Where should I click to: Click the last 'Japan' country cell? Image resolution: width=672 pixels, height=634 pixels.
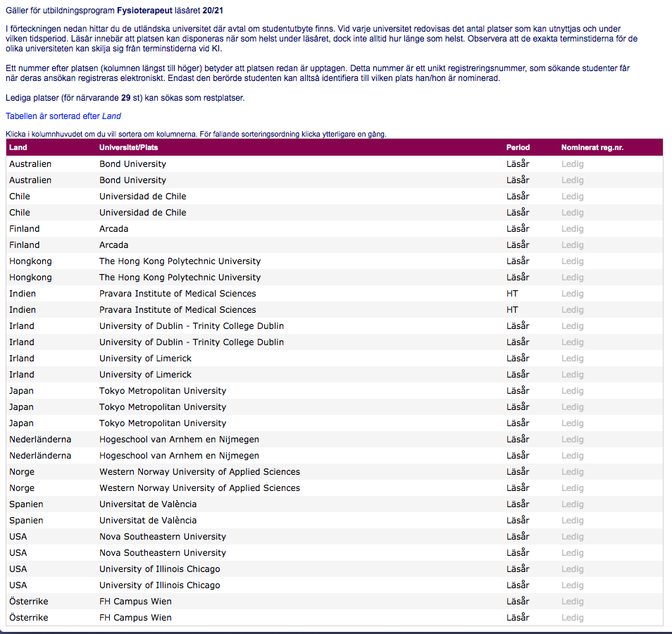[21, 423]
